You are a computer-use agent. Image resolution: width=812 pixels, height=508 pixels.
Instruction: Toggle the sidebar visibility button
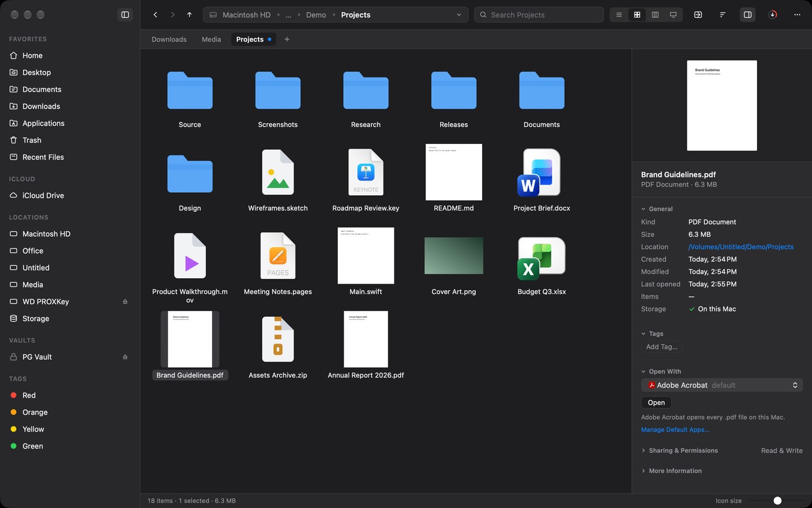click(x=125, y=15)
